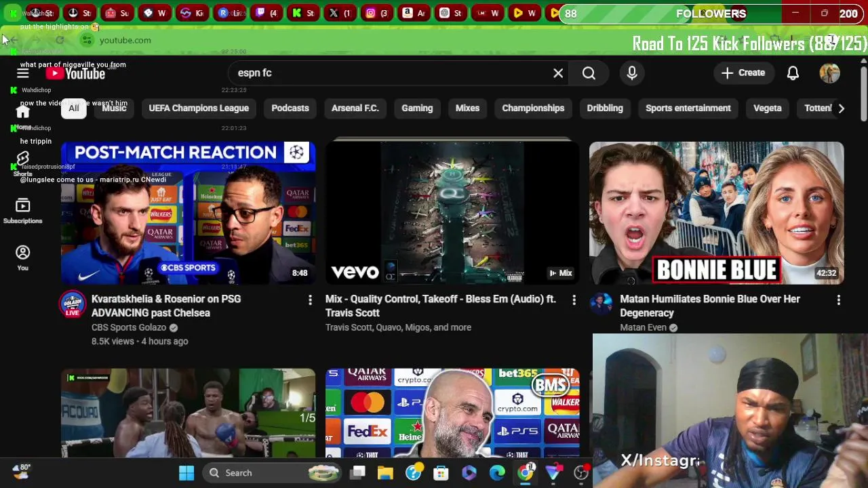Switch to the Twitch browser tab
Viewport: 868px width, 488px height.
pos(267,13)
